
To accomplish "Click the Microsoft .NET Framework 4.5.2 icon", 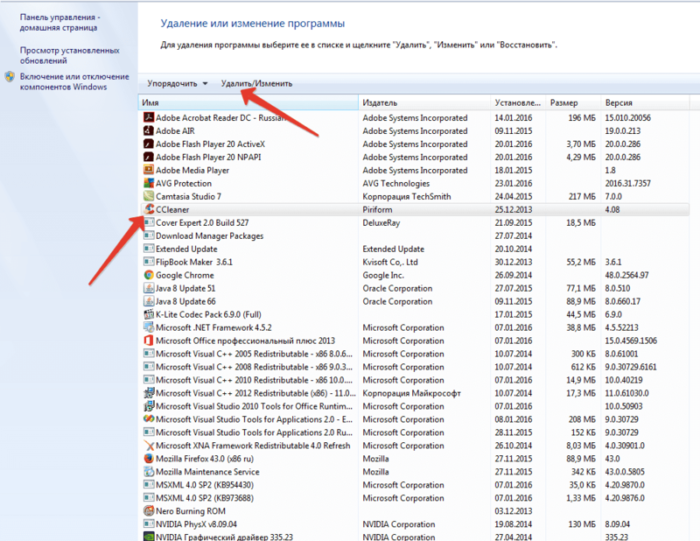I will pyautogui.click(x=149, y=327).
